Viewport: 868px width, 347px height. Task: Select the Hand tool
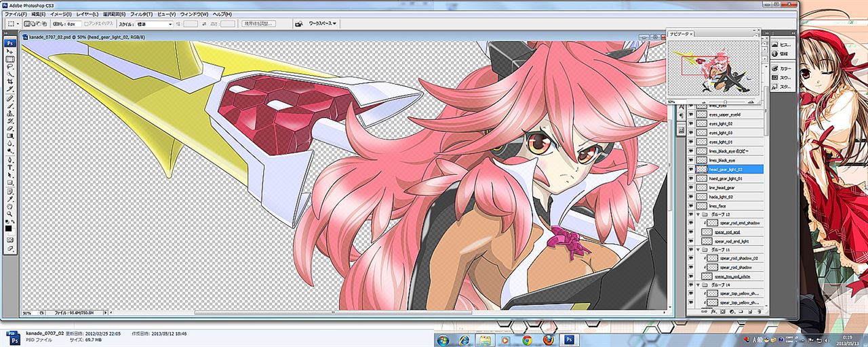10,205
